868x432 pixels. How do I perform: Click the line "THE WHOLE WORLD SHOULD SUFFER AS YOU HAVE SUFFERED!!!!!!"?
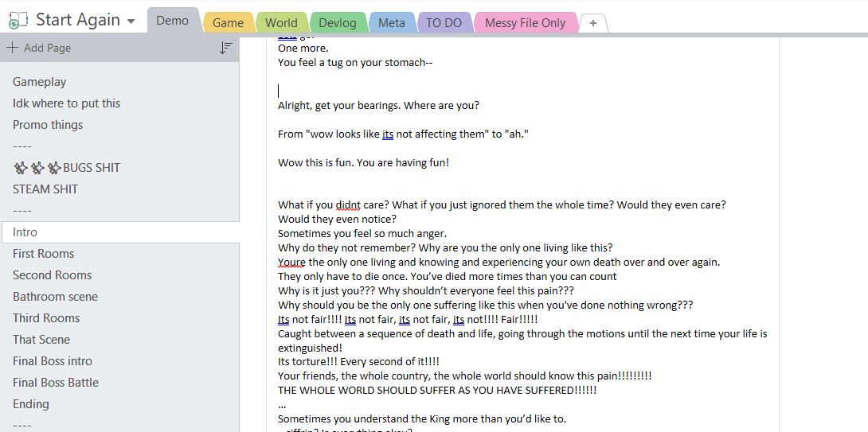click(x=437, y=390)
